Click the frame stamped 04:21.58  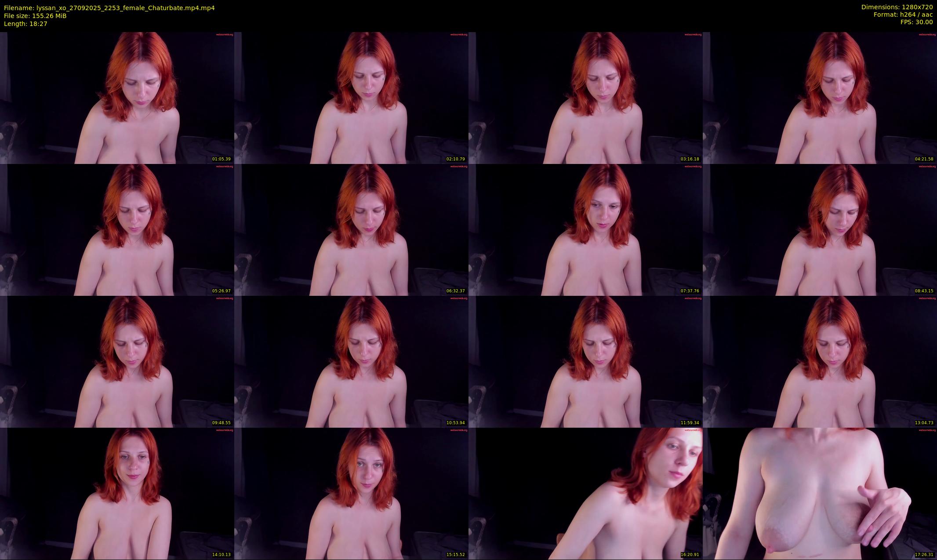click(820, 98)
